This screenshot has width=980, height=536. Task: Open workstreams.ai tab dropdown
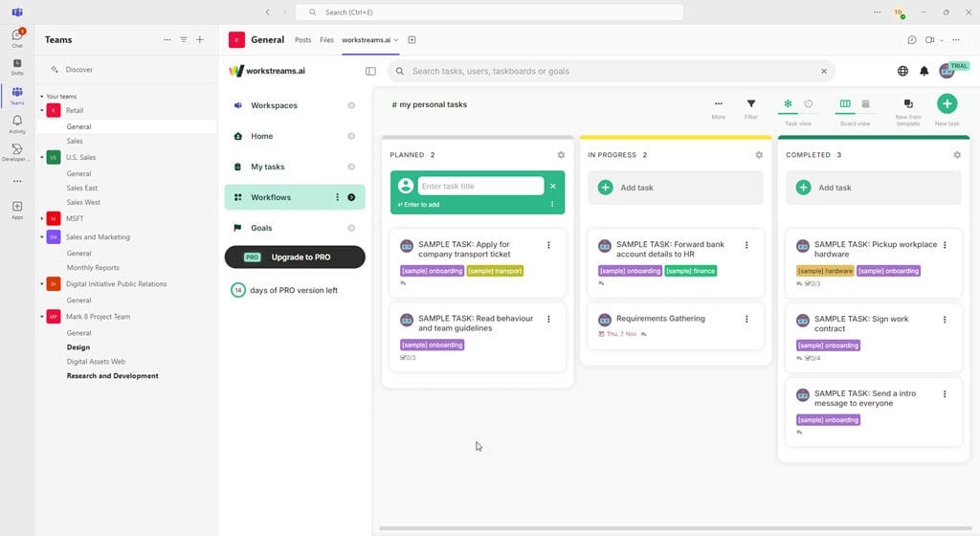[x=396, y=40]
